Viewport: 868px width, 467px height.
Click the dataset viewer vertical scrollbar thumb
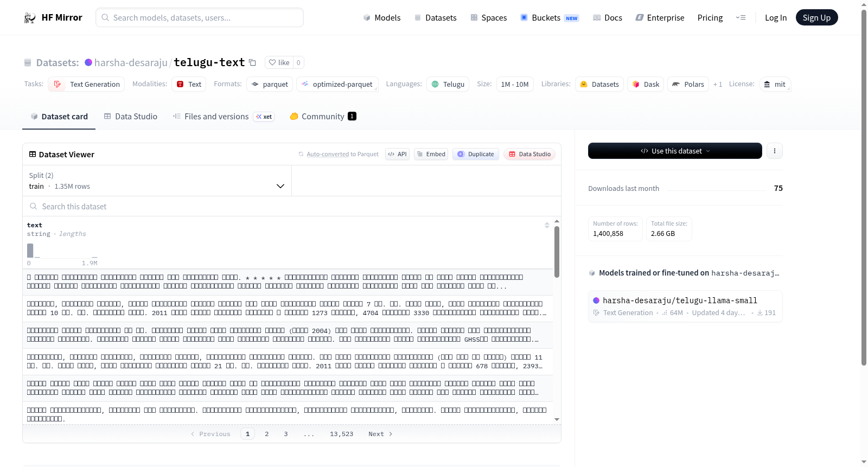coord(557,252)
